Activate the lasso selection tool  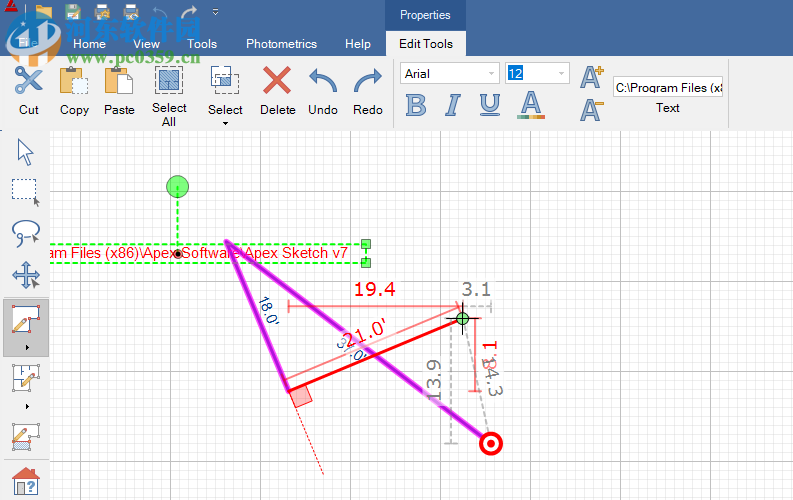click(25, 233)
